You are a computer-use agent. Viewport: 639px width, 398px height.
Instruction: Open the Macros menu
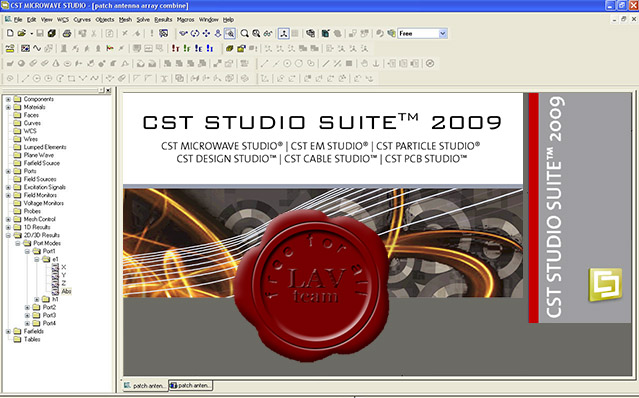(x=185, y=20)
